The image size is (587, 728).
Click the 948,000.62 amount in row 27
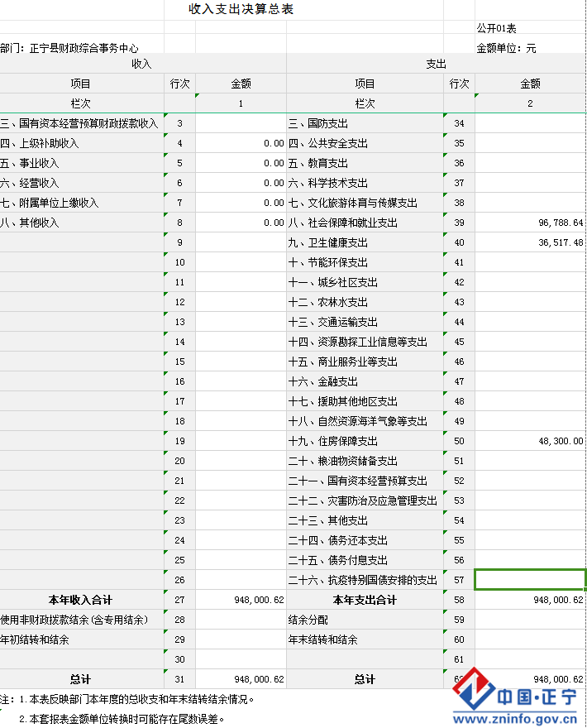click(x=241, y=600)
